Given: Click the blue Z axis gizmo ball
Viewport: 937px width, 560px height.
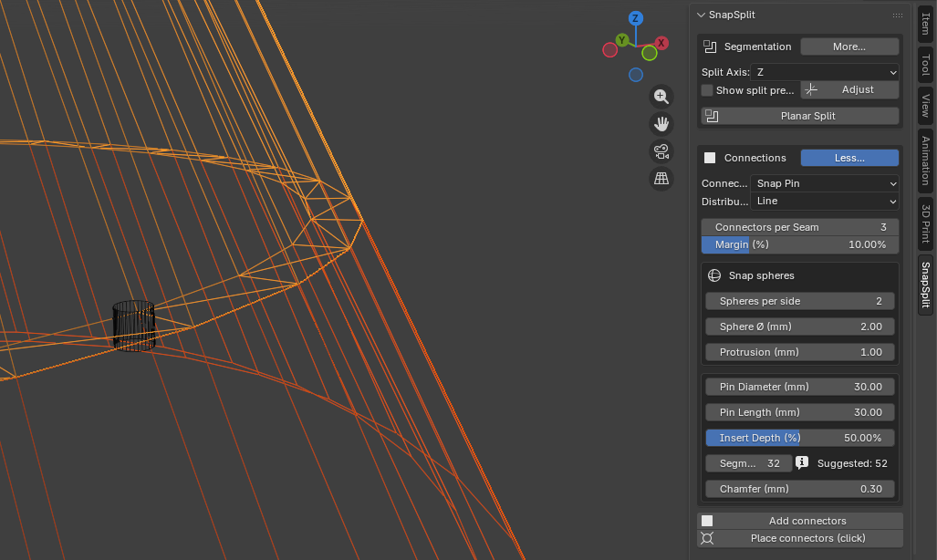Looking at the screenshot, I should (636, 18).
